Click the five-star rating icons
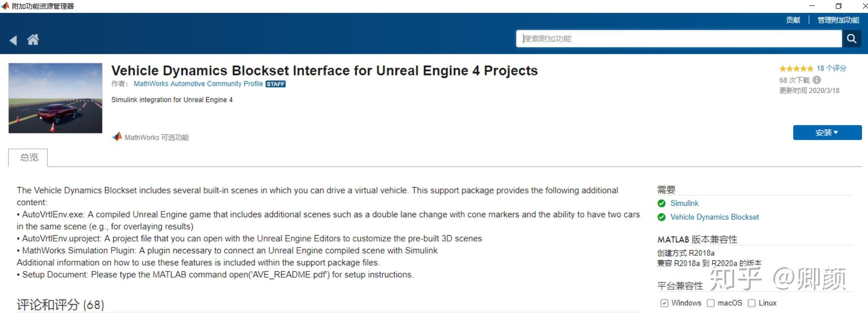The width and height of the screenshot is (868, 314). click(796, 68)
